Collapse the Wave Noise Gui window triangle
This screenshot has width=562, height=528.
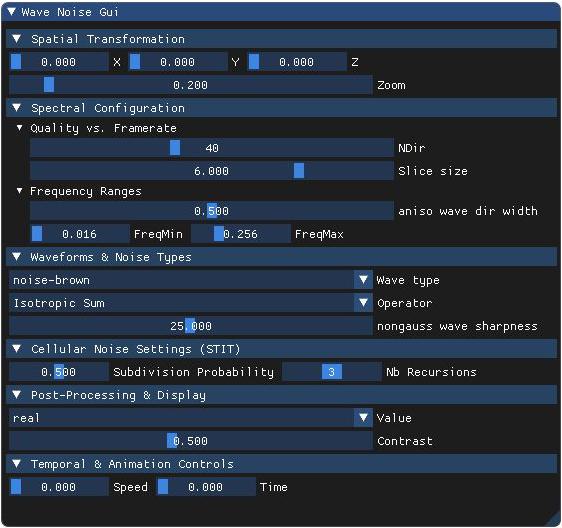(11, 11)
